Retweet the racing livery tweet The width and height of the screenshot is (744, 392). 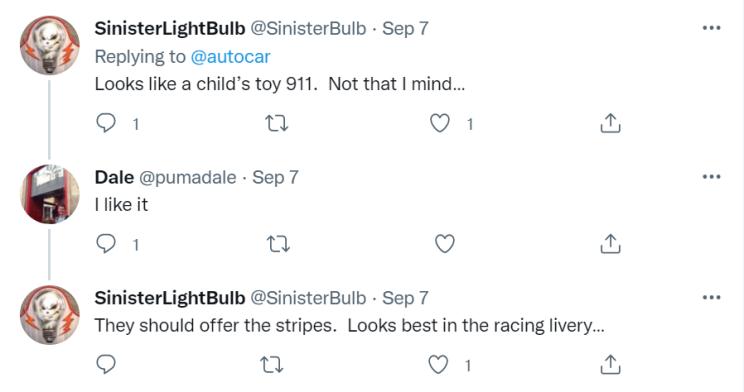(272, 365)
